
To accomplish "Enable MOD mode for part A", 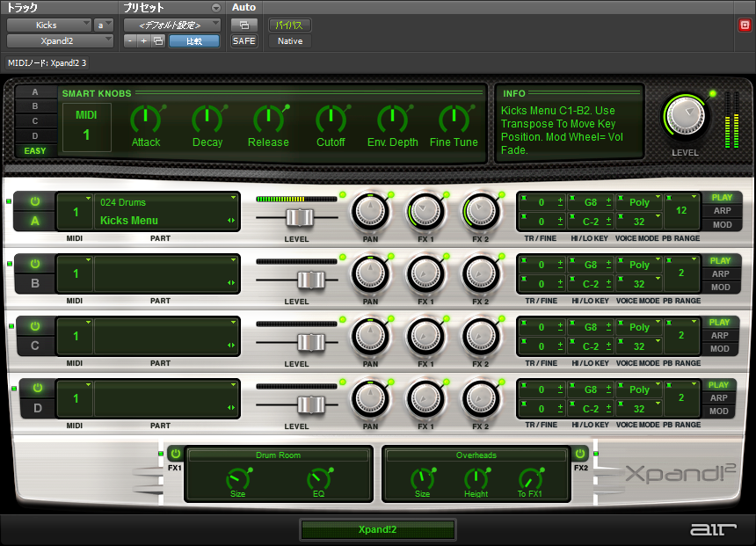I will (x=722, y=225).
